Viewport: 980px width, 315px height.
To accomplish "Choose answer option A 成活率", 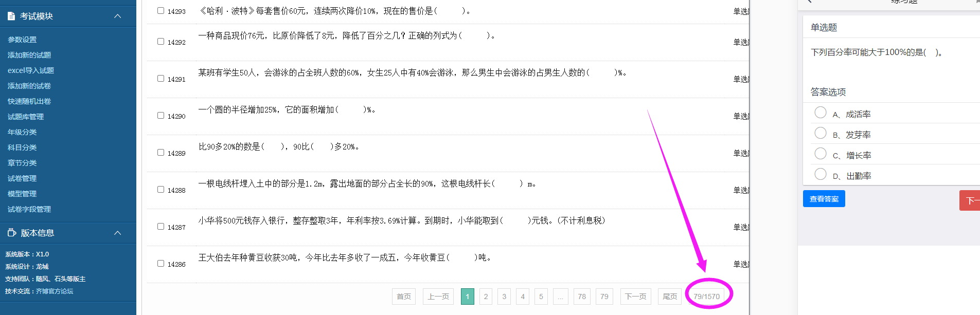I will point(821,113).
